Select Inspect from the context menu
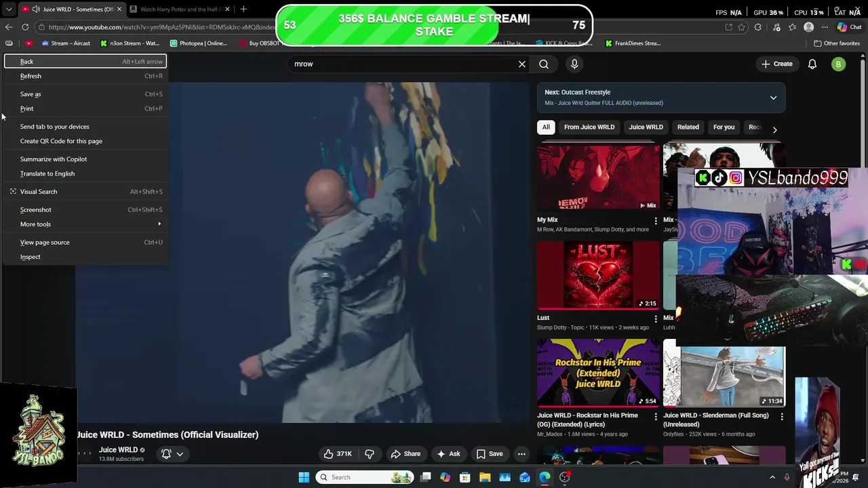Screen dimensions: 868x488 click(x=85, y=257)
